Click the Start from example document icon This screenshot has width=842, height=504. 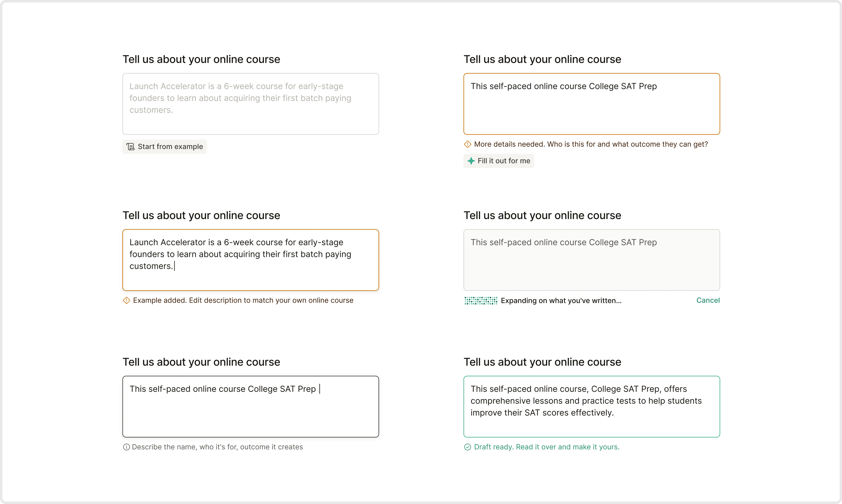point(130,147)
